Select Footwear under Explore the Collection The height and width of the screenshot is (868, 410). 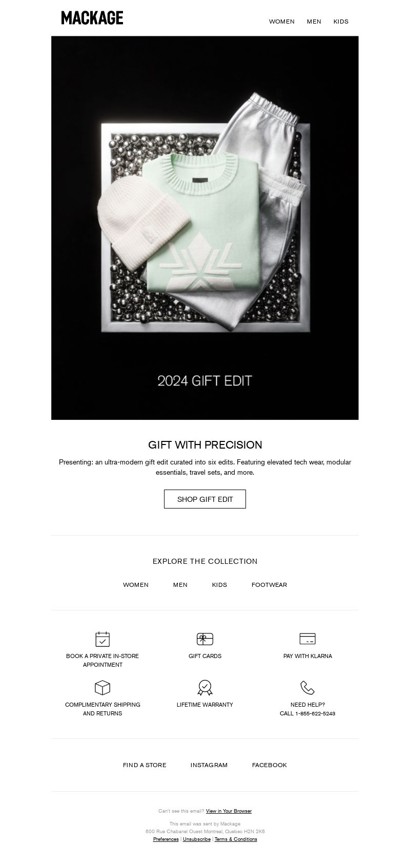[269, 585]
